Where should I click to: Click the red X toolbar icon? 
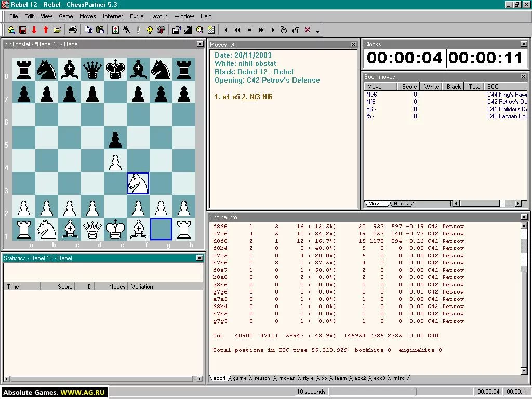click(x=308, y=30)
